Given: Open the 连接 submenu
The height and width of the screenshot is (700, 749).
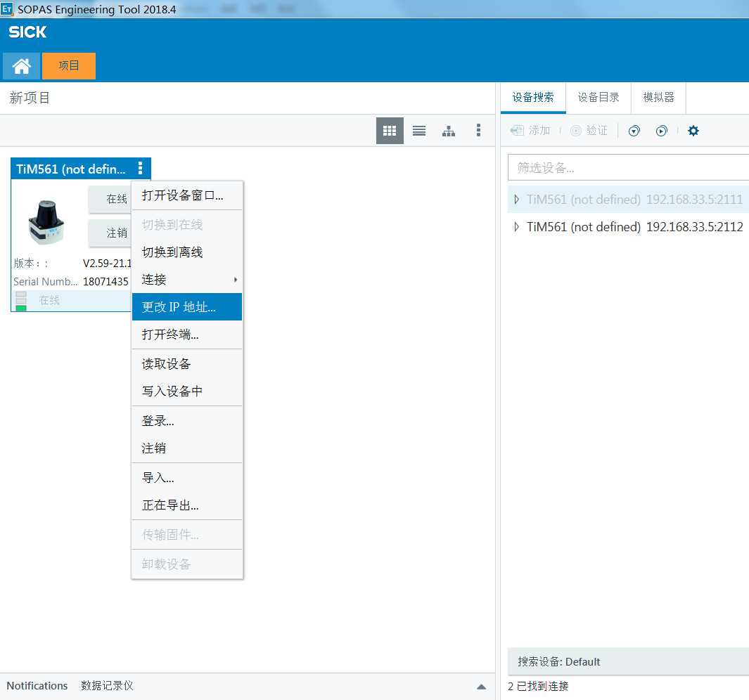Looking at the screenshot, I should click(187, 279).
